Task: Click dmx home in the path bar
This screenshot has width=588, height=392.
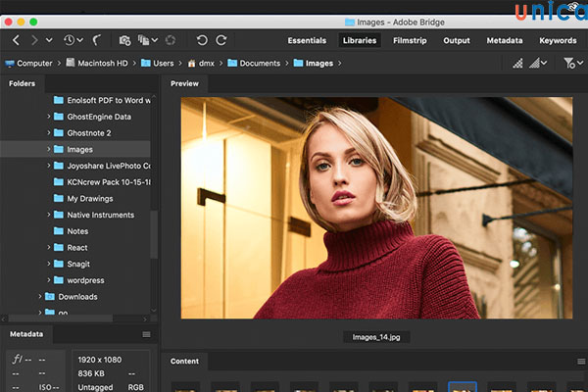Action: click(201, 64)
